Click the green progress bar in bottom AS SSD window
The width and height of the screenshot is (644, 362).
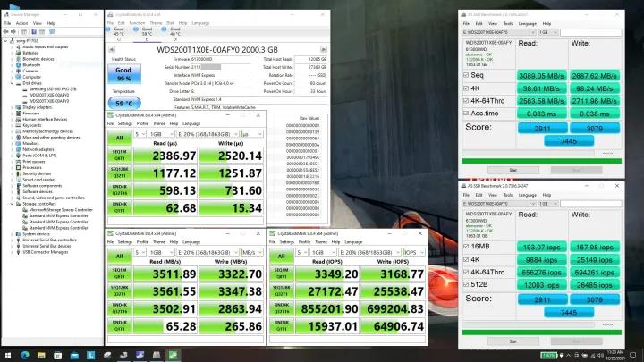541,332
